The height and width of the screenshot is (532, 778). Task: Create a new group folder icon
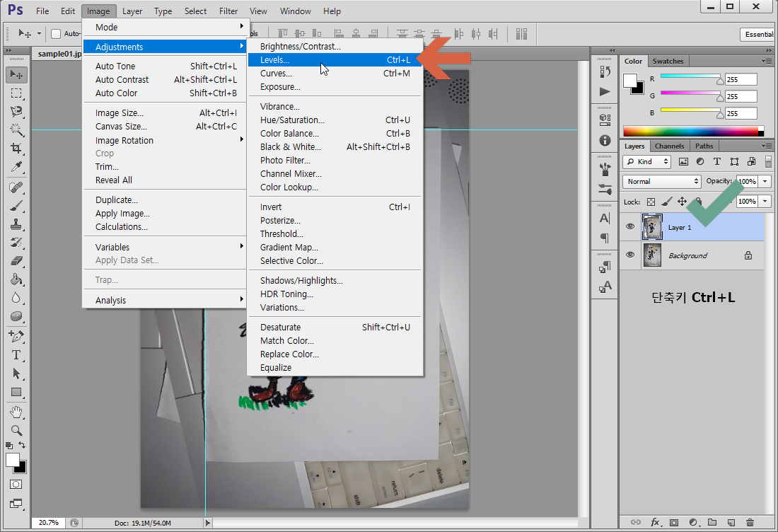pos(712,522)
